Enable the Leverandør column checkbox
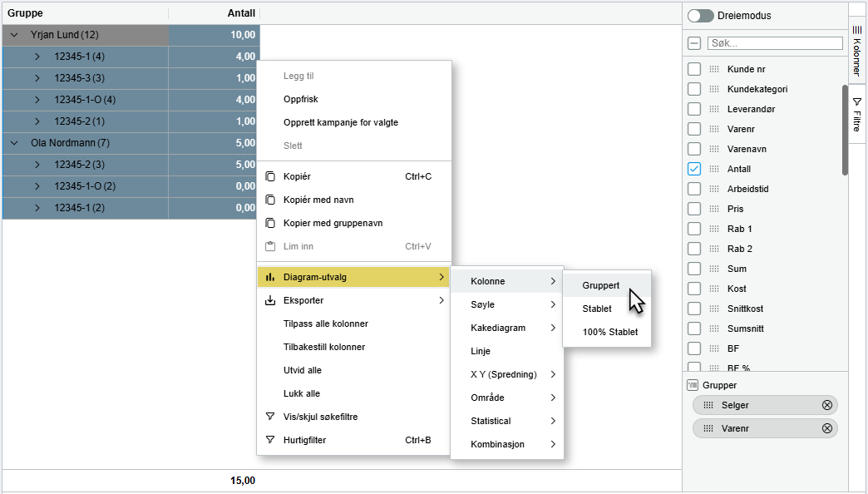868x494 pixels. [694, 109]
